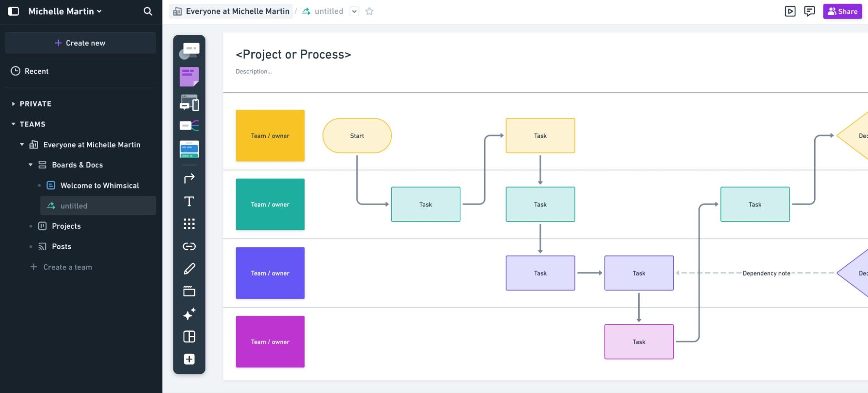The image size is (868, 393).
Task: Select the Connector arrow tool
Action: click(189, 178)
